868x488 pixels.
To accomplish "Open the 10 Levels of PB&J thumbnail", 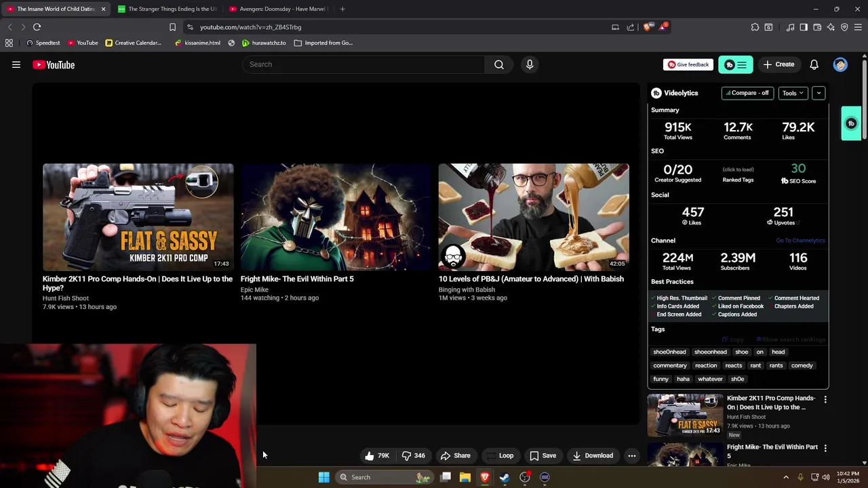I will click(534, 217).
